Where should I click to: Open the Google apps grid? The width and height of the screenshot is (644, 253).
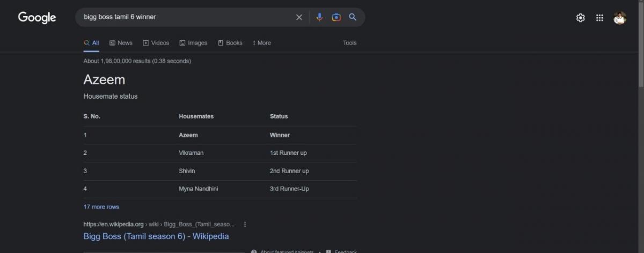click(599, 18)
